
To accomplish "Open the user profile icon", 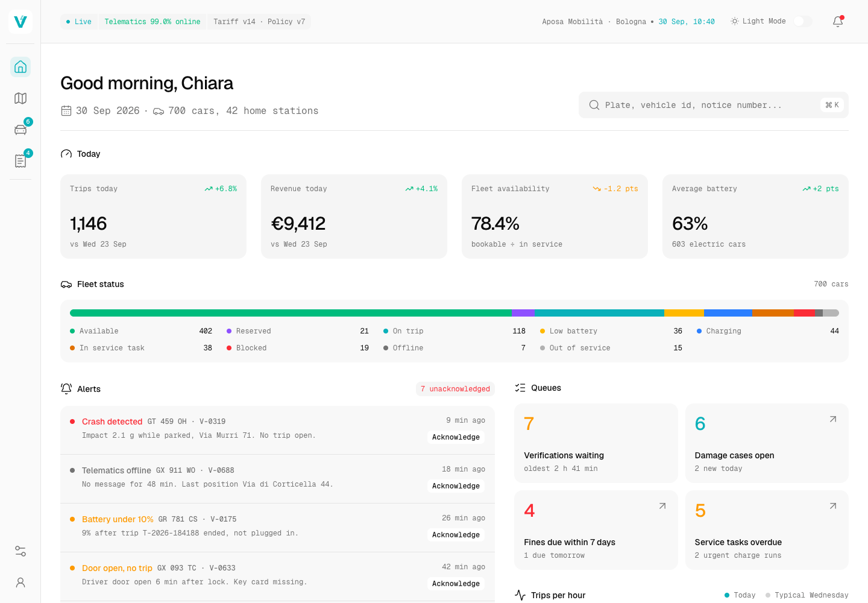I will coord(20,582).
